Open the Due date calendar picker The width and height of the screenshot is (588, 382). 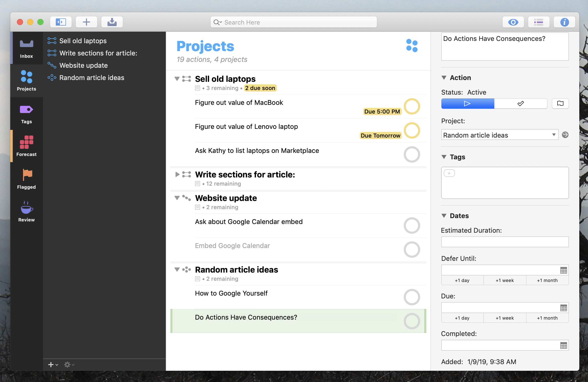[x=563, y=307]
